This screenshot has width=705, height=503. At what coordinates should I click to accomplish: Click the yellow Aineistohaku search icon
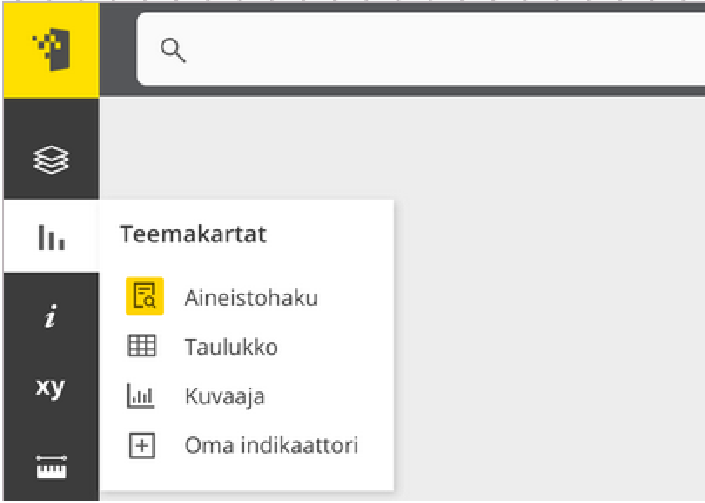pos(145,296)
